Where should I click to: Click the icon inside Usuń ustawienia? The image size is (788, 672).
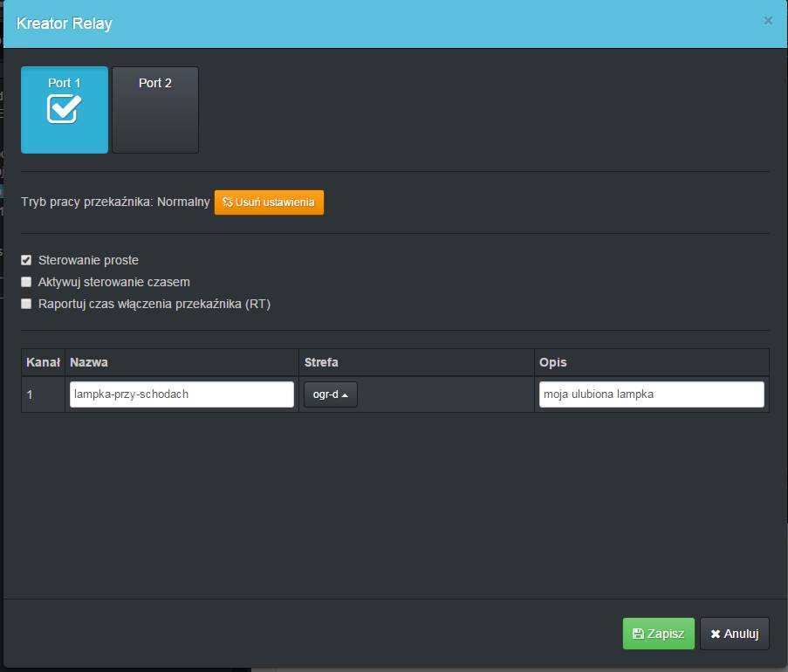[228, 202]
